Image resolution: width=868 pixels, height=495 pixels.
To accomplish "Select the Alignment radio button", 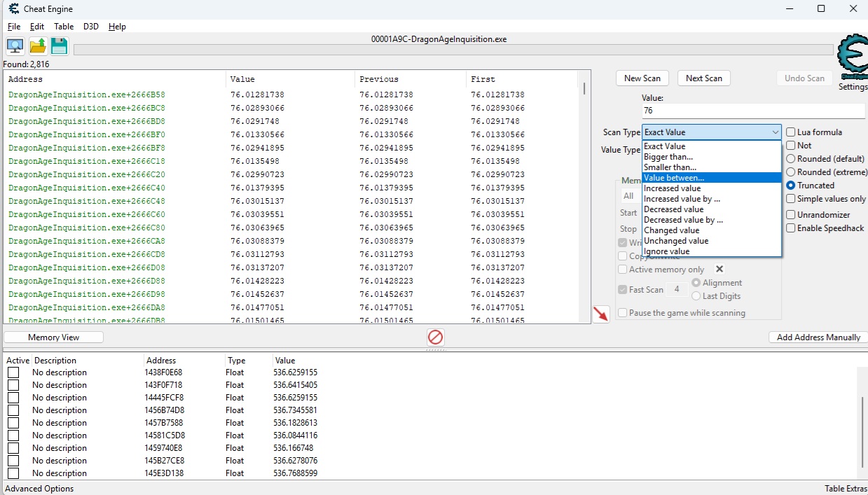I will (696, 283).
